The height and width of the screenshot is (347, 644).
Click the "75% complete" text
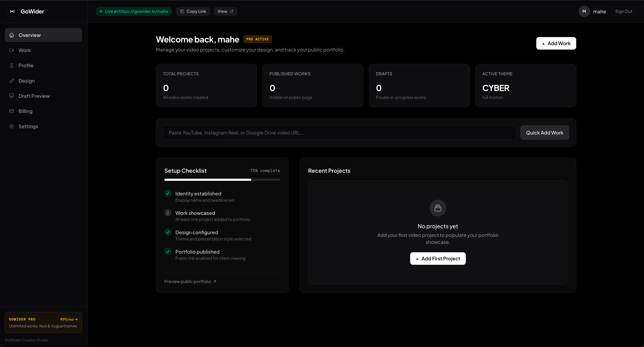tap(265, 171)
